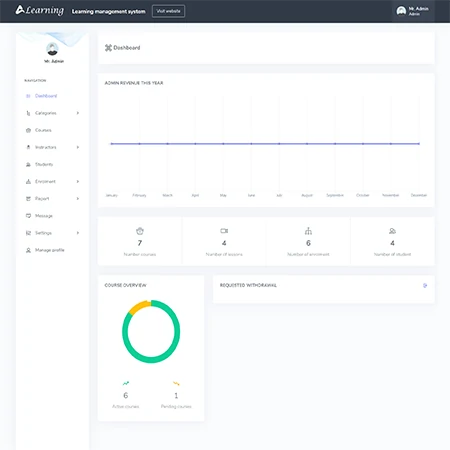Click the June data point on chart
Screen dimensions: 450x450
tap(251, 144)
